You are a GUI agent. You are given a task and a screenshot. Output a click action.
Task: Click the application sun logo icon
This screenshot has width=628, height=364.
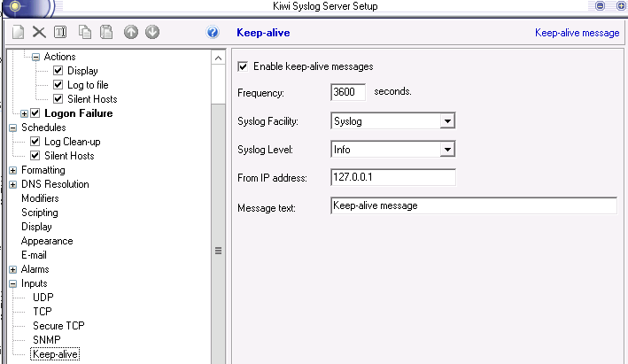[x=15, y=6]
